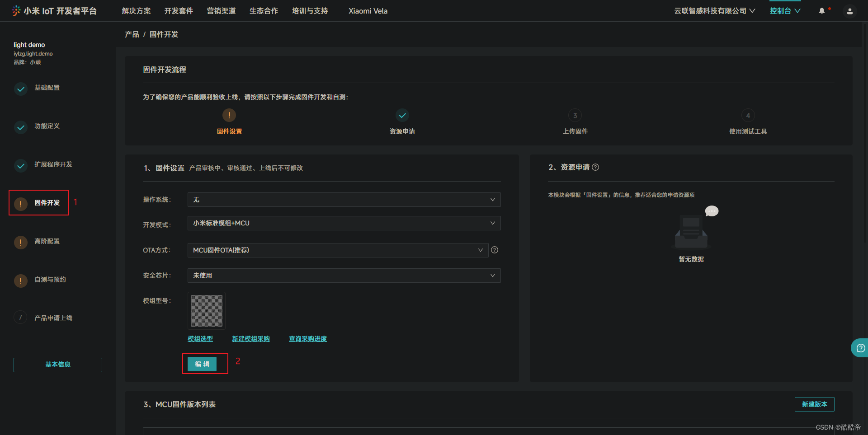Click the 自测与预约 warning step icon

click(x=21, y=281)
